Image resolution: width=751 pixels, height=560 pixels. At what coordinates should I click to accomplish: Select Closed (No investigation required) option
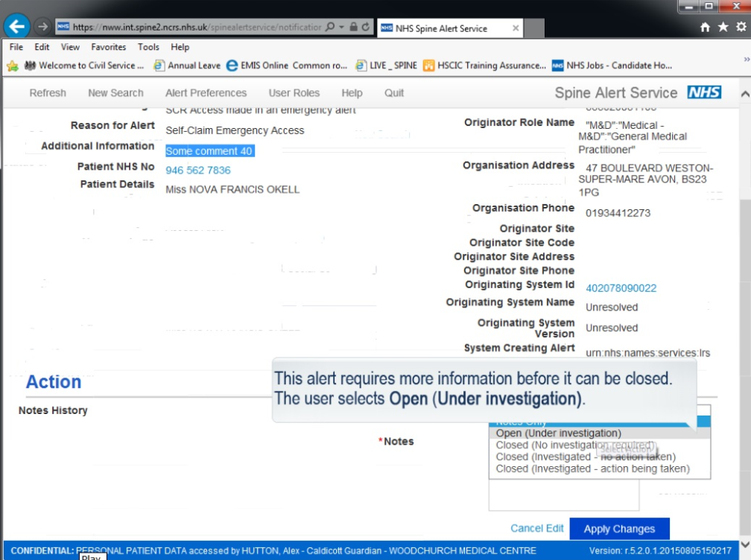click(599, 445)
